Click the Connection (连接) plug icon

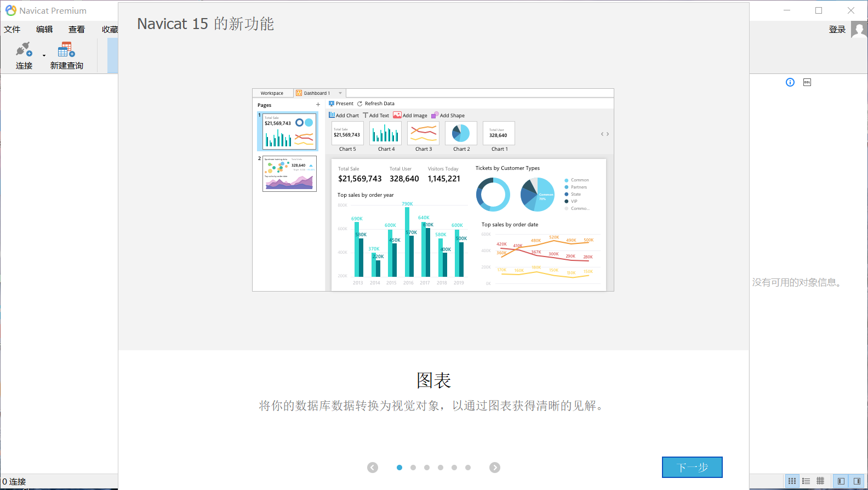point(24,49)
